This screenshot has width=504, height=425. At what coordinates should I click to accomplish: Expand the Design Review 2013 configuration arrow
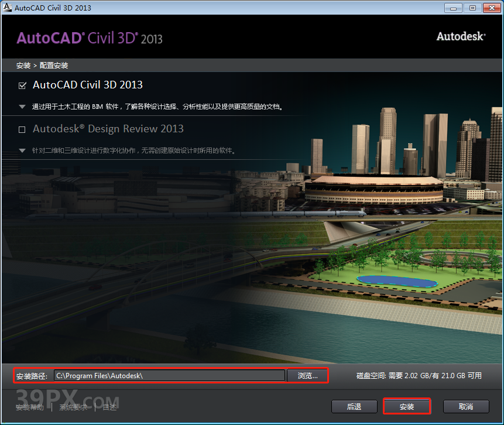pyautogui.click(x=22, y=151)
